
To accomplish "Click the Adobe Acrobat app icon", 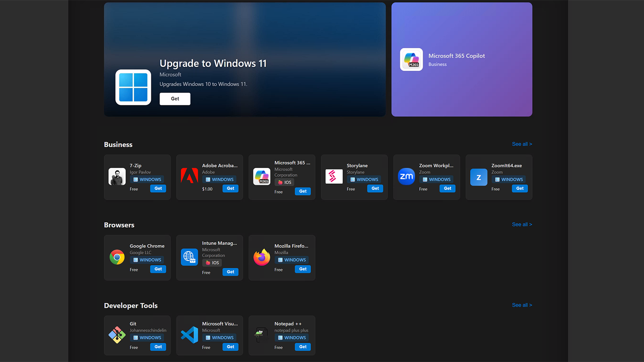I will [189, 177].
